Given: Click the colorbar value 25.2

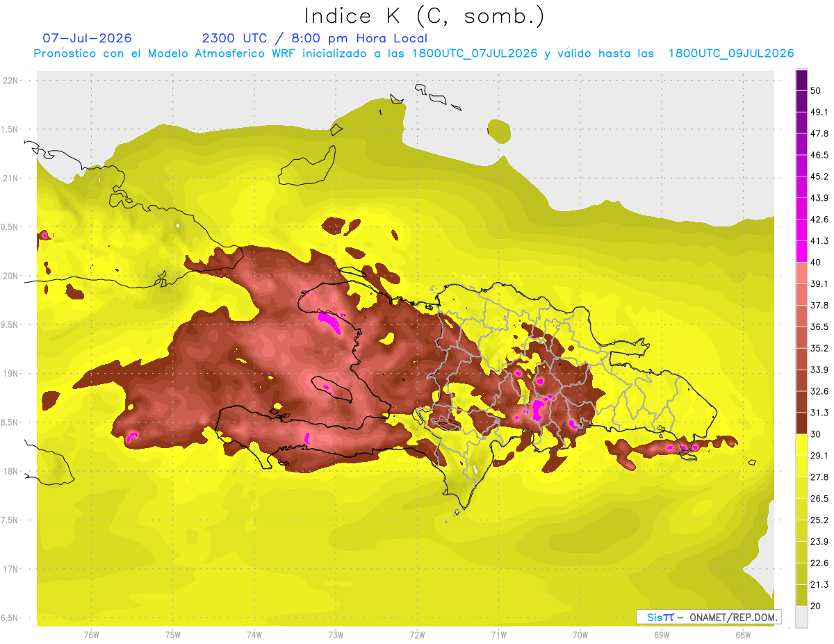Looking at the screenshot, I should coord(819,520).
